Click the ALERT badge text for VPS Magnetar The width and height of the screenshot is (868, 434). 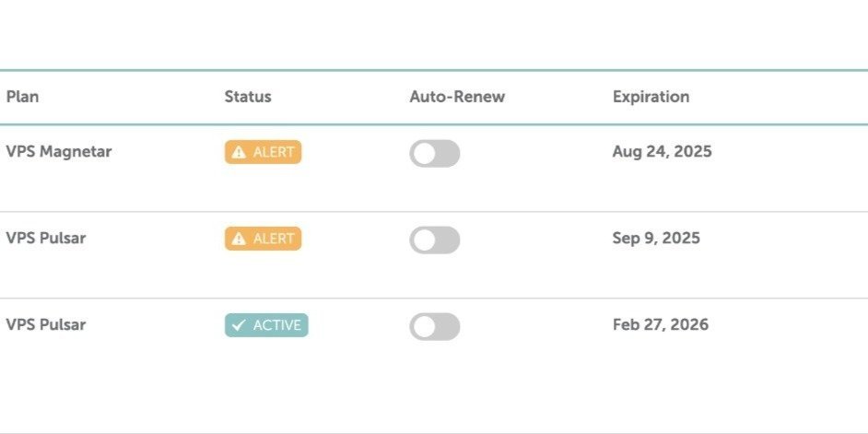[274, 153]
